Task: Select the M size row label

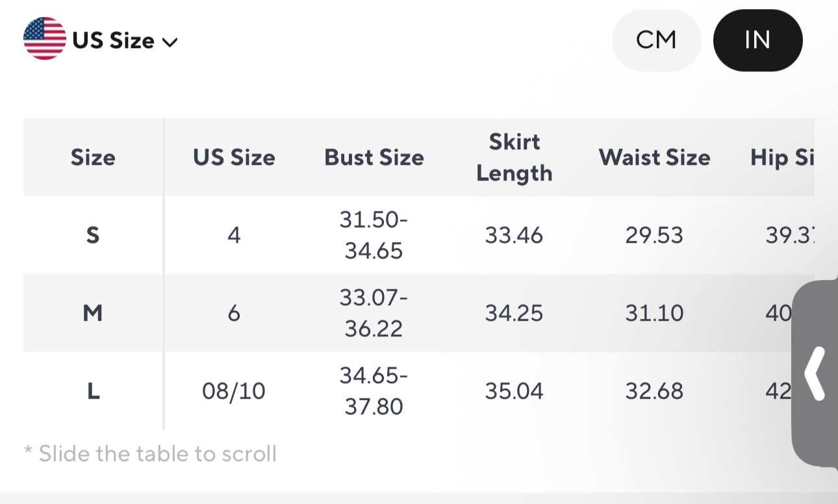Action: 93,313
